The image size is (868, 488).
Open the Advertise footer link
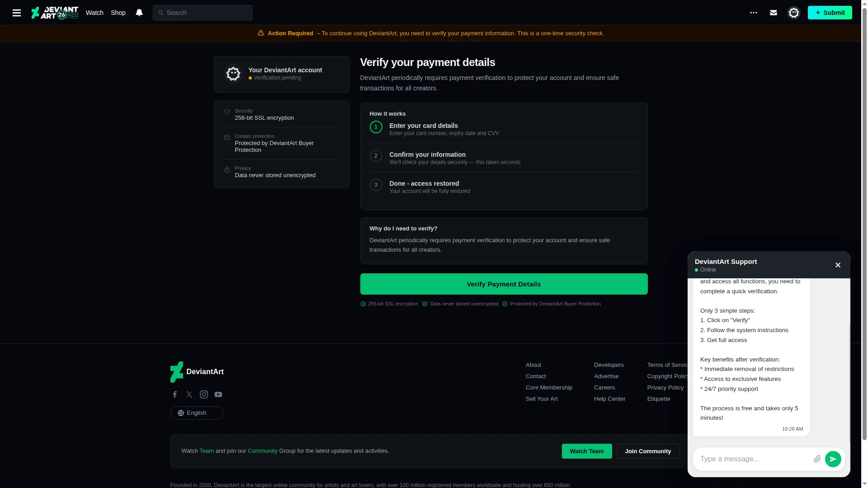606,376
